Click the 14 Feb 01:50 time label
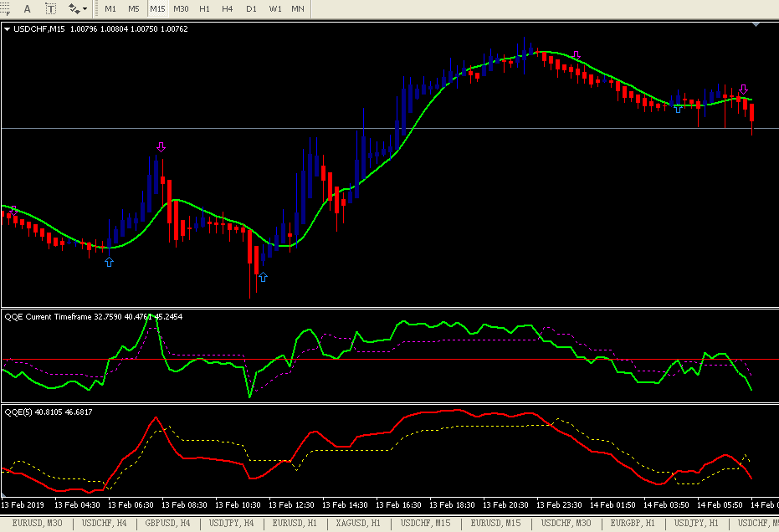The height and width of the screenshot is (532, 779). pyautogui.click(x=612, y=504)
